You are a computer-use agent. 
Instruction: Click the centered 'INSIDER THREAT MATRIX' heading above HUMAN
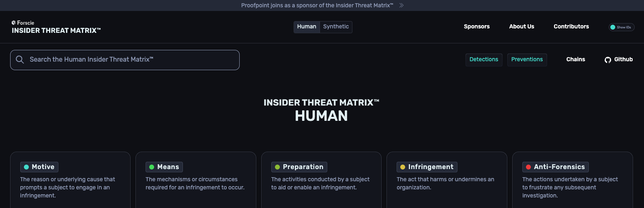322,103
